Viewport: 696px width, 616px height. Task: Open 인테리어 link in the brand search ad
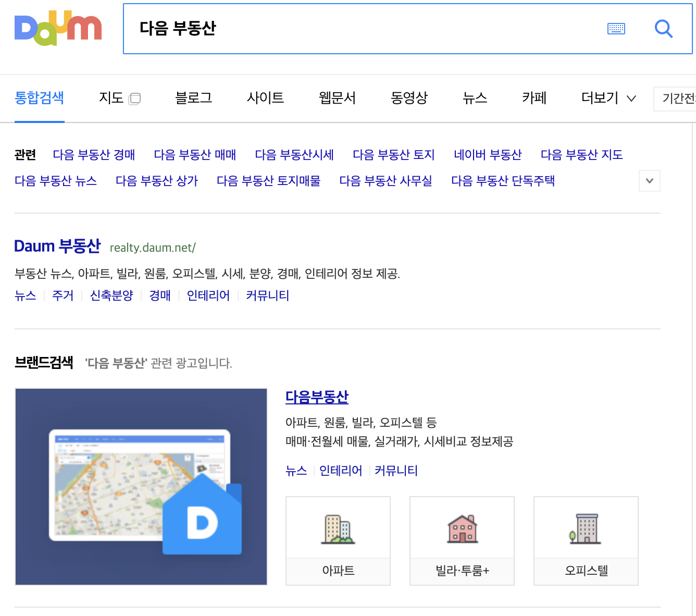point(341,471)
